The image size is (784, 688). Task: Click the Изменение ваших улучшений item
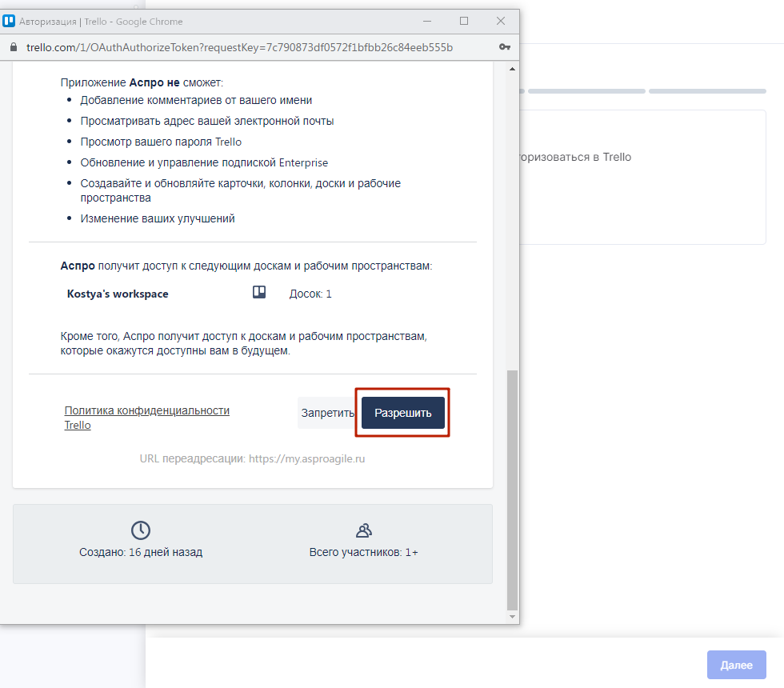coord(158,218)
